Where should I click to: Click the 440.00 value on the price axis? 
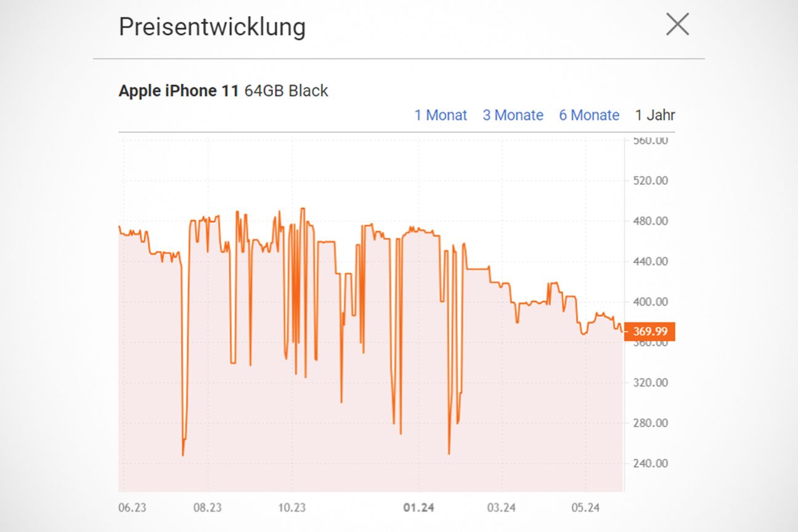[x=651, y=261]
